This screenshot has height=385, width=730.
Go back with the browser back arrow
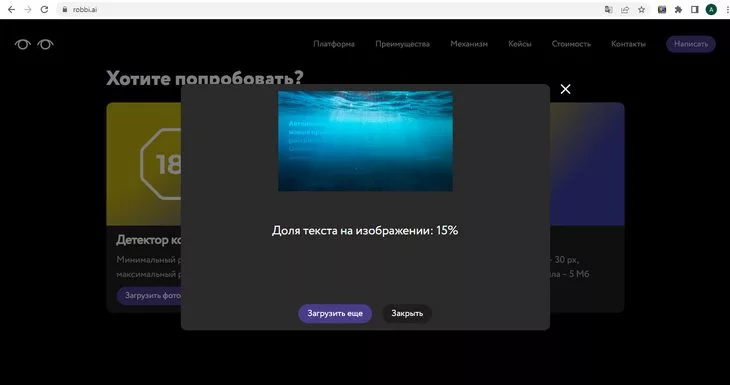11,9
